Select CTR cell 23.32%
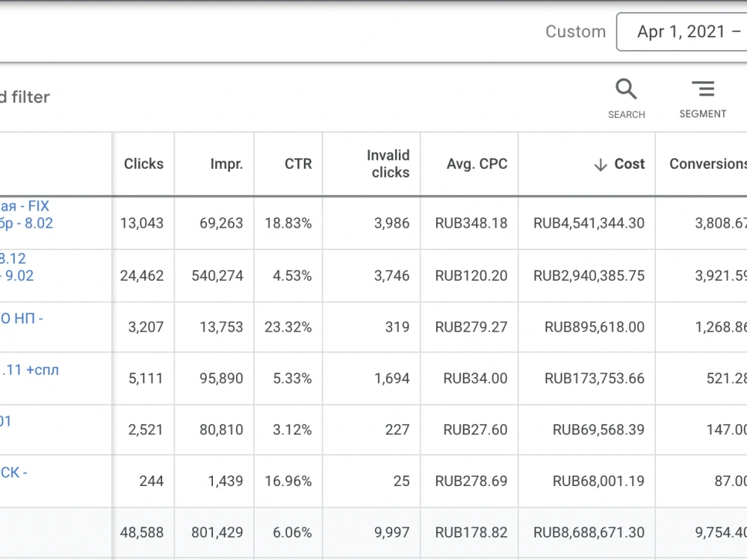747x560 pixels. point(288,327)
